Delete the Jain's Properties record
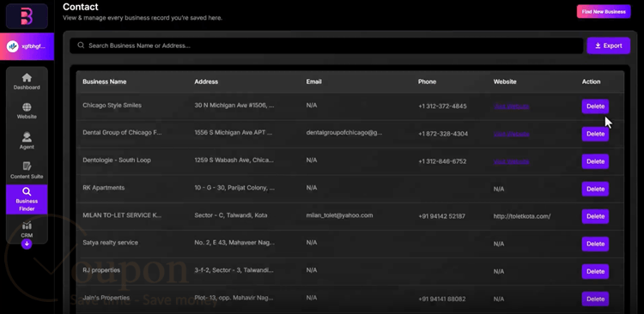 pyautogui.click(x=595, y=299)
